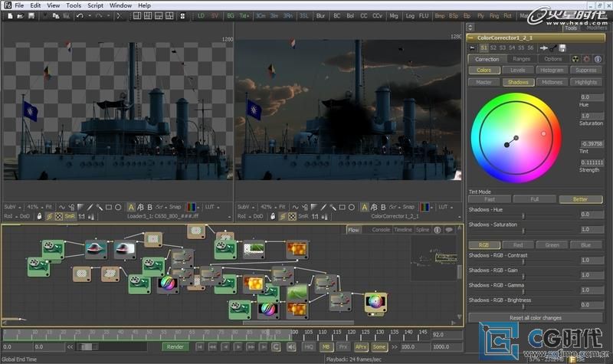Add a BG background tool
This screenshot has width=613, height=364.
231,16
